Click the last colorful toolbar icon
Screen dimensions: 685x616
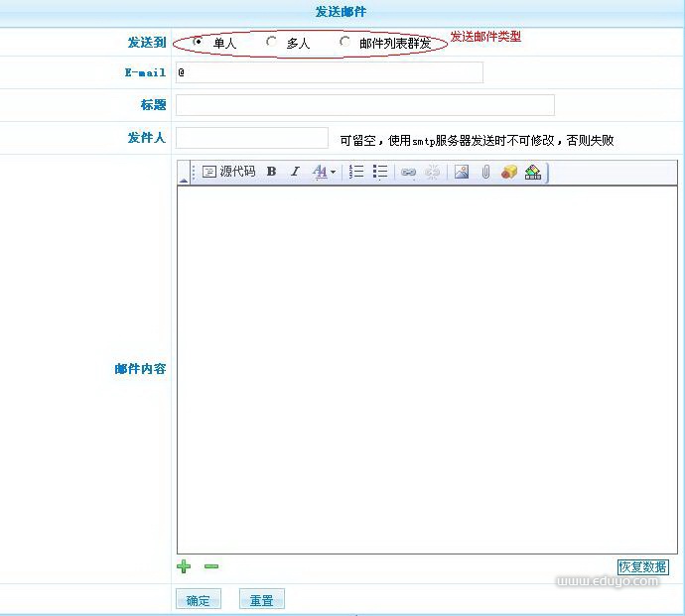tap(533, 172)
